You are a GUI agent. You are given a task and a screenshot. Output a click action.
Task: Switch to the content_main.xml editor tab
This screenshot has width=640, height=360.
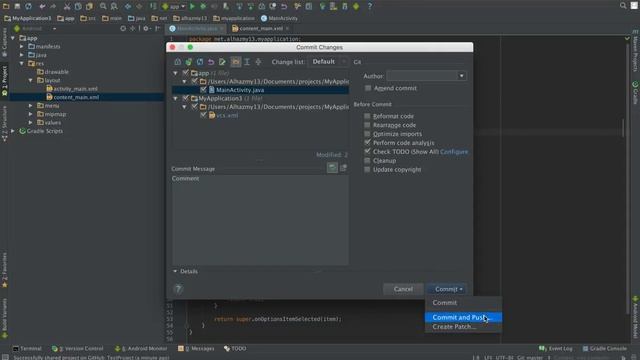[x=261, y=29]
